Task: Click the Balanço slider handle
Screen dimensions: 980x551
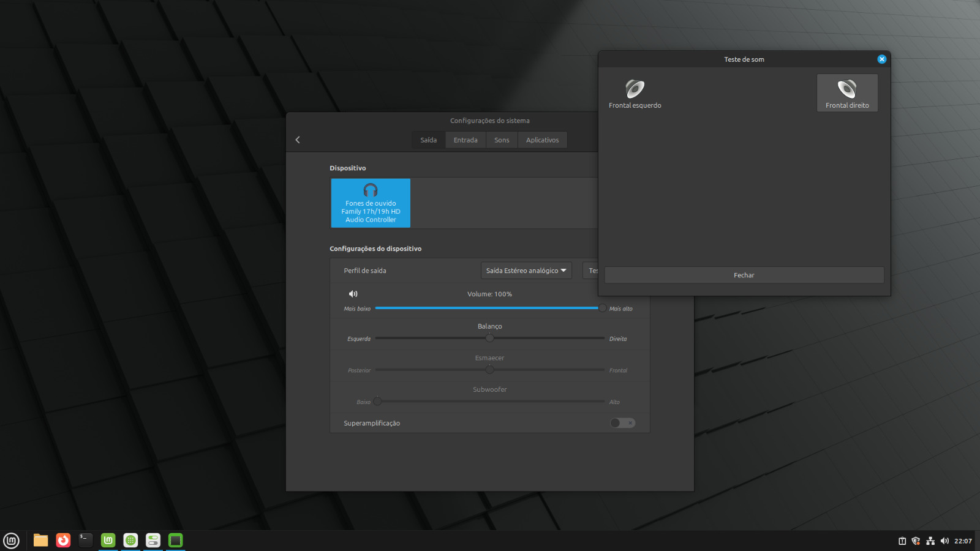Action: [x=489, y=338]
